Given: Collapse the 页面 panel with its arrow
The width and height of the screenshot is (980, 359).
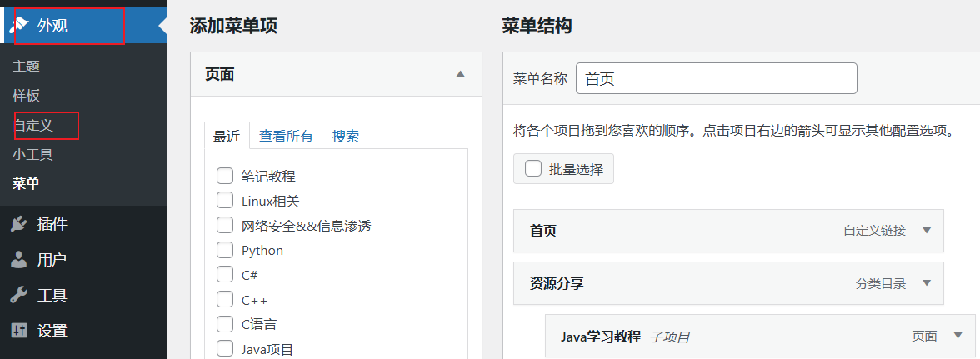Looking at the screenshot, I should (x=460, y=74).
